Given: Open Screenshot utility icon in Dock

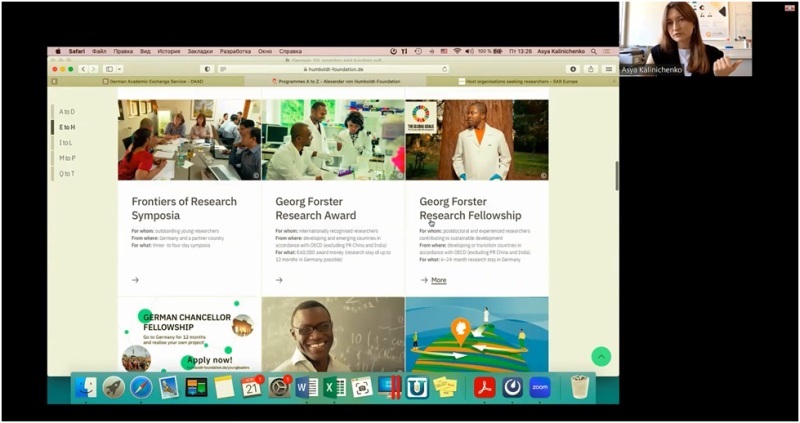Looking at the screenshot, I should click(x=362, y=388).
